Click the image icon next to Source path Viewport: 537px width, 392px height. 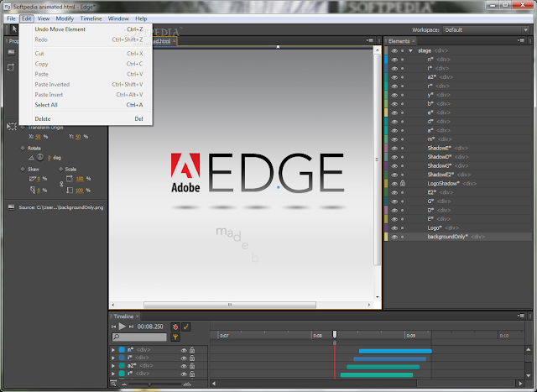pyautogui.click(x=11, y=207)
